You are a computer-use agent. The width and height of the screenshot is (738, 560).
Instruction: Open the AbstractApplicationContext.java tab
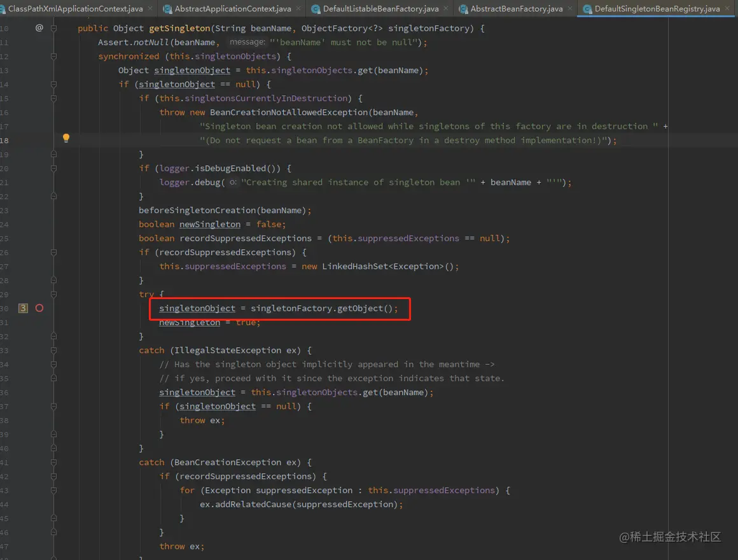[x=232, y=8]
